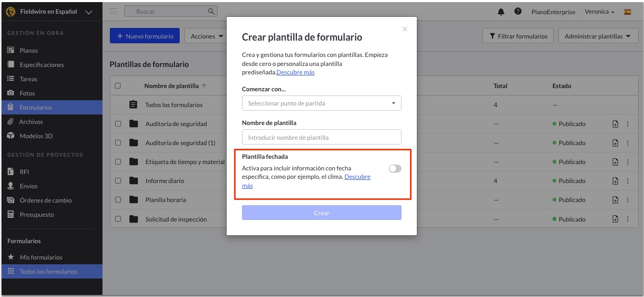The image size is (644, 297).
Task: Click the Filtrar formularios button
Action: pos(518,36)
